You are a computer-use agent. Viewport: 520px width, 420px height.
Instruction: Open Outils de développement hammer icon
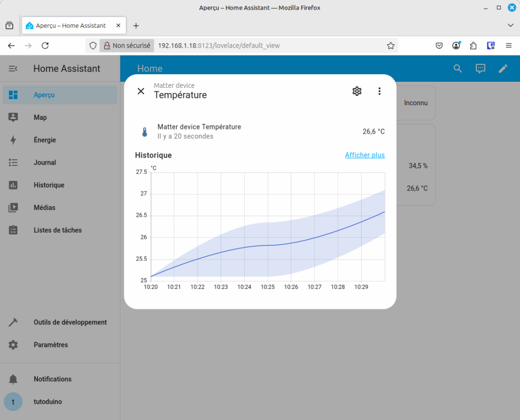[13, 322]
